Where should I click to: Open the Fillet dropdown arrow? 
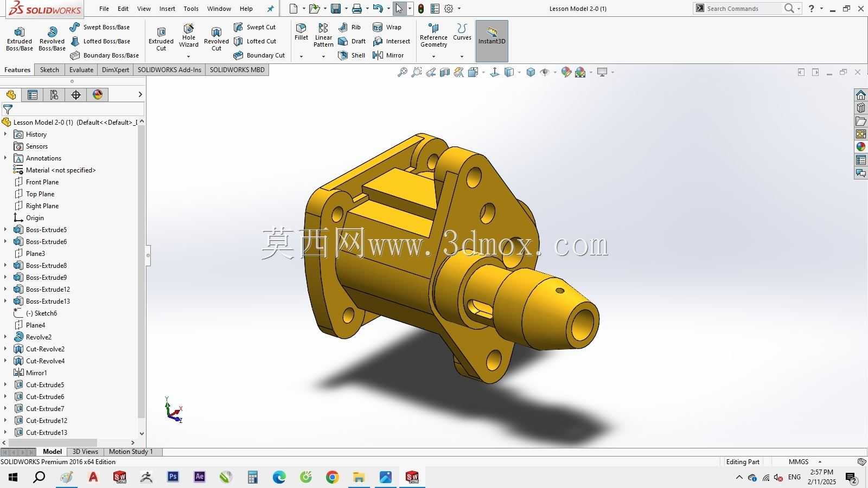[301, 56]
